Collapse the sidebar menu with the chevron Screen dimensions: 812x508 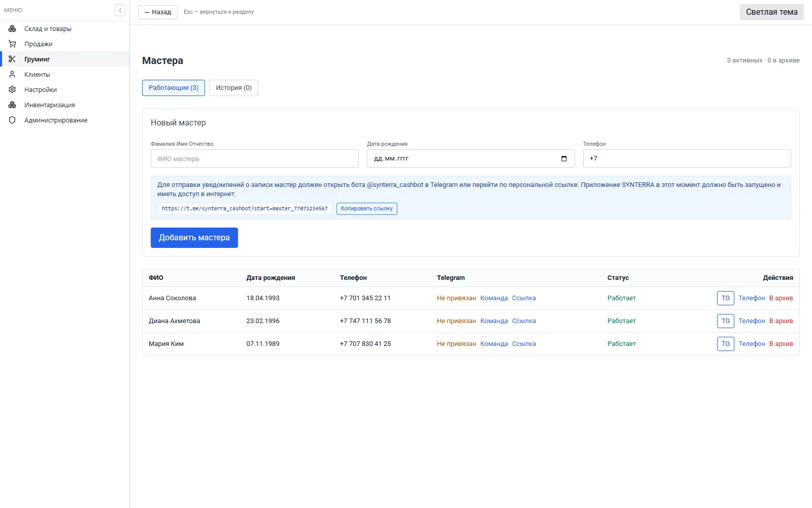pos(120,10)
